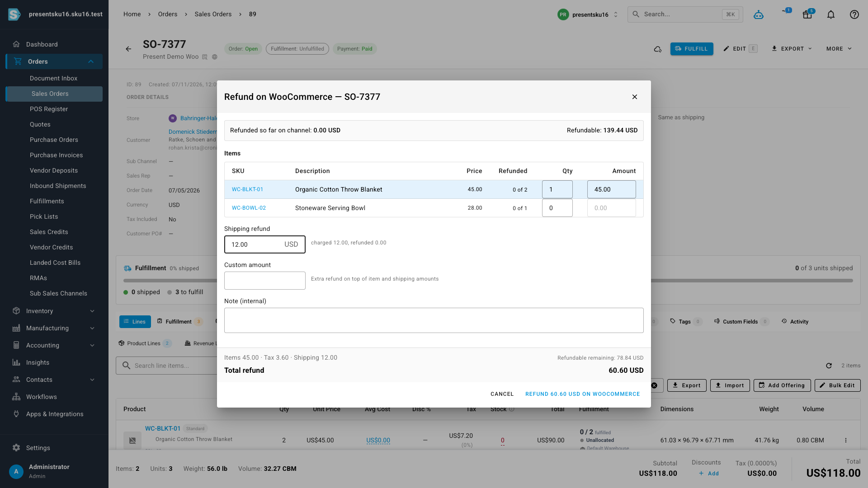Expand the Contacts menu
868x488 pixels.
pos(92,380)
